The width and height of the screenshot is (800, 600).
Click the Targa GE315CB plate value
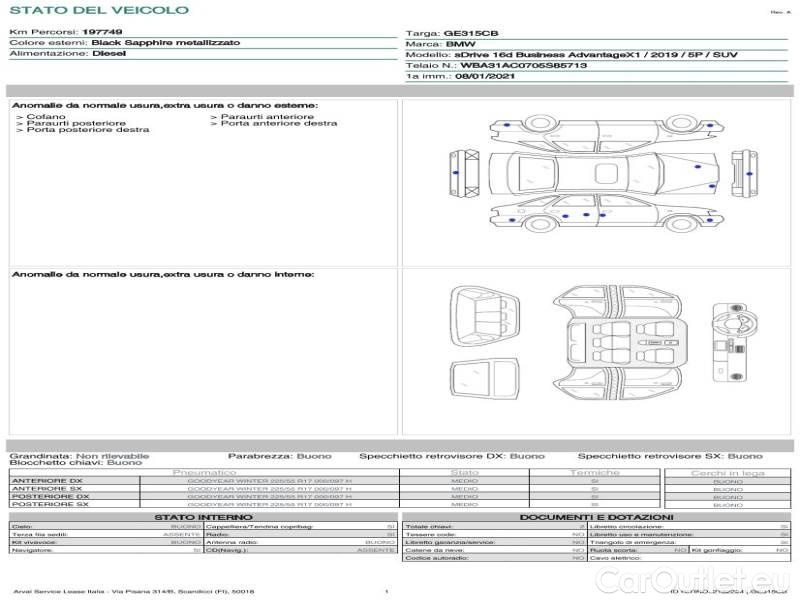point(465,33)
